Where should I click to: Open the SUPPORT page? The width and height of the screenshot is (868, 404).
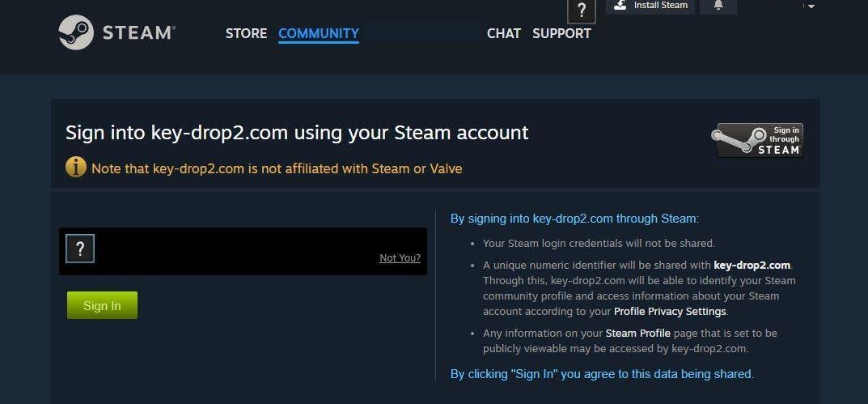(561, 33)
